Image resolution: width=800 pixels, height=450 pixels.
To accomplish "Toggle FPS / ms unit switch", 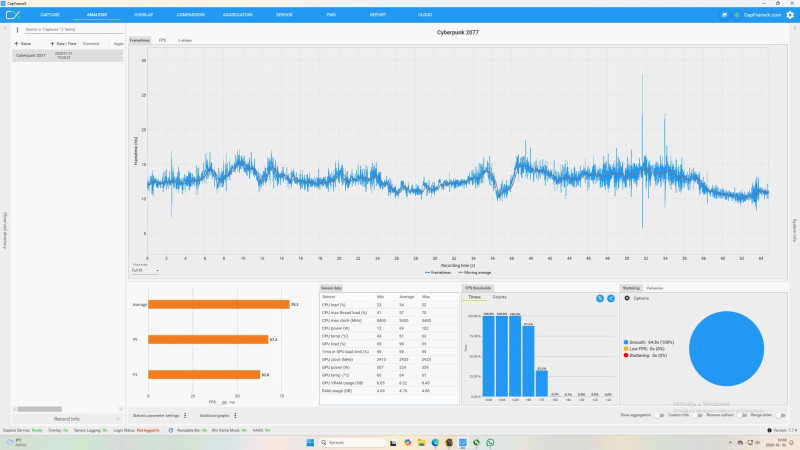I will (x=222, y=402).
